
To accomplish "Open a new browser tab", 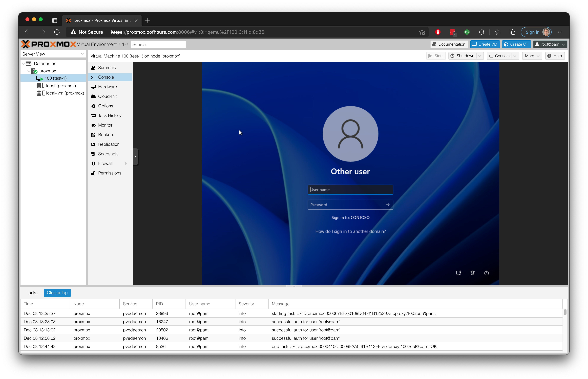I will [x=147, y=20].
